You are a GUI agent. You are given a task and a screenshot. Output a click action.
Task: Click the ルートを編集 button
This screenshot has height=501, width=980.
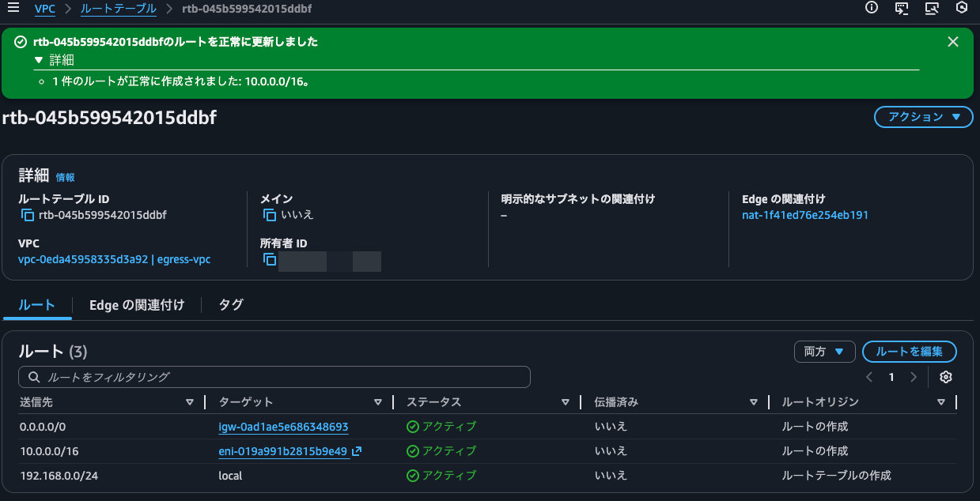coord(909,352)
